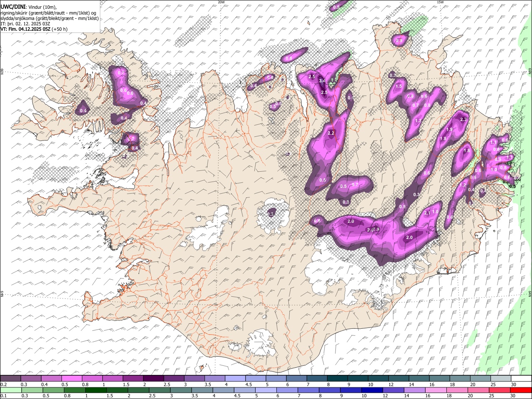This screenshot has width=532, height=399.
Task: Pick the deep blue rain swatch between 10 and 12
Action: point(372,390)
